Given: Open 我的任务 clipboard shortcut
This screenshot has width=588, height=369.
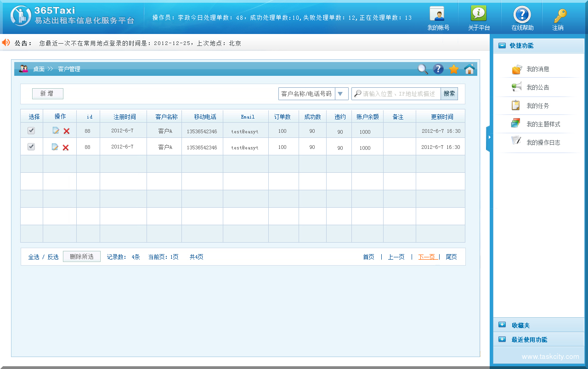Looking at the screenshot, I should 531,106.
